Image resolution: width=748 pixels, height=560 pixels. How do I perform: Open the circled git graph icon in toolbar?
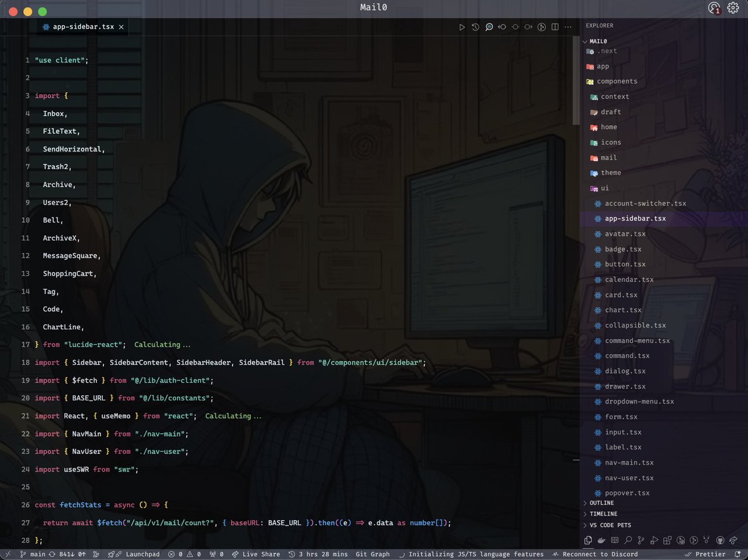pos(542,27)
